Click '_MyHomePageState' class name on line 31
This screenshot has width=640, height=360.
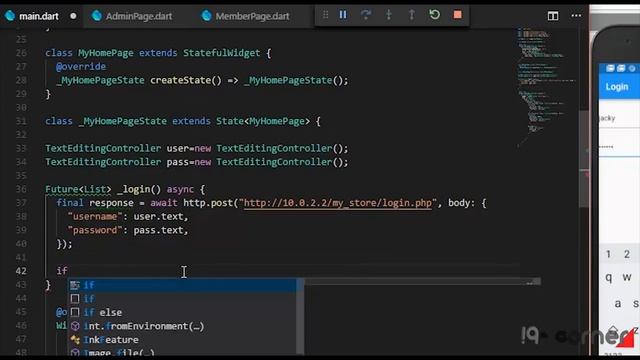122,121
